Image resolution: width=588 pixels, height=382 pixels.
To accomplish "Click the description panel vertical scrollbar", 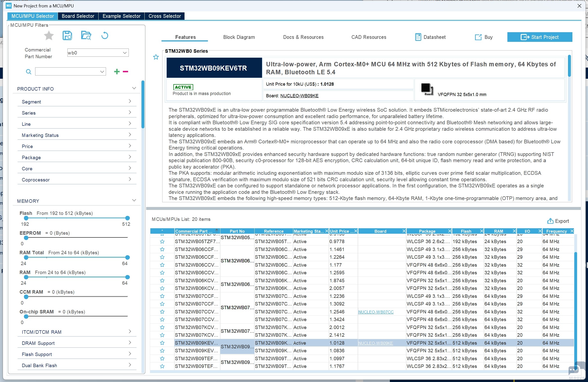I will click(569, 66).
